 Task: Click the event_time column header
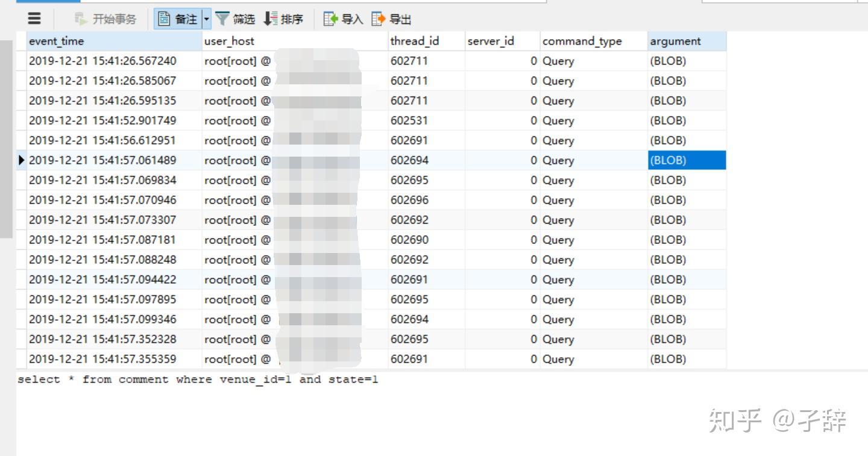pyautogui.click(x=56, y=41)
